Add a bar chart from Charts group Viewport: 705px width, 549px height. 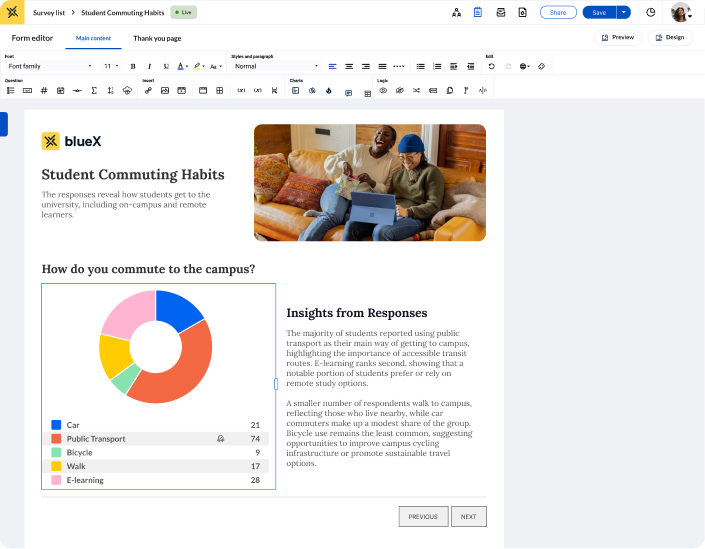coord(295,90)
